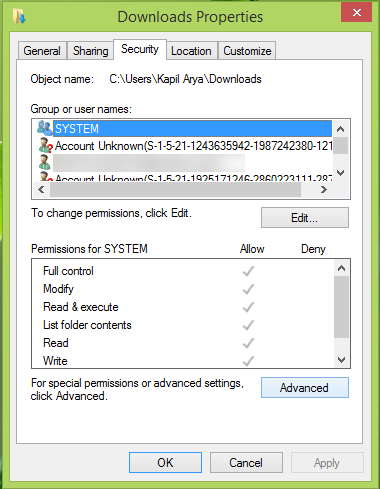Click the Full control Allow checkmark
The height and width of the screenshot is (489, 380).
tap(248, 271)
